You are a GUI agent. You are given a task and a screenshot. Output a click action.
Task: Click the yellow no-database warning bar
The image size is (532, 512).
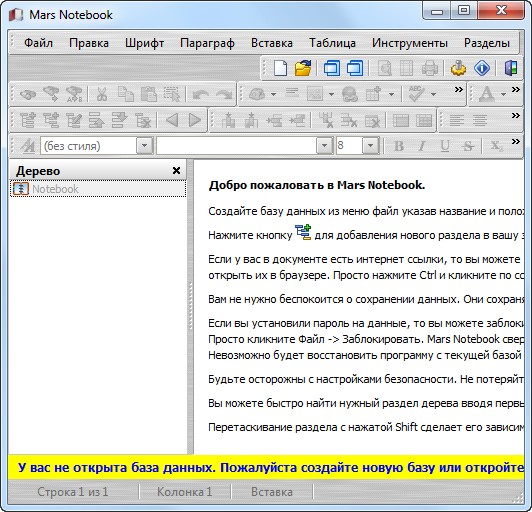pos(266,468)
